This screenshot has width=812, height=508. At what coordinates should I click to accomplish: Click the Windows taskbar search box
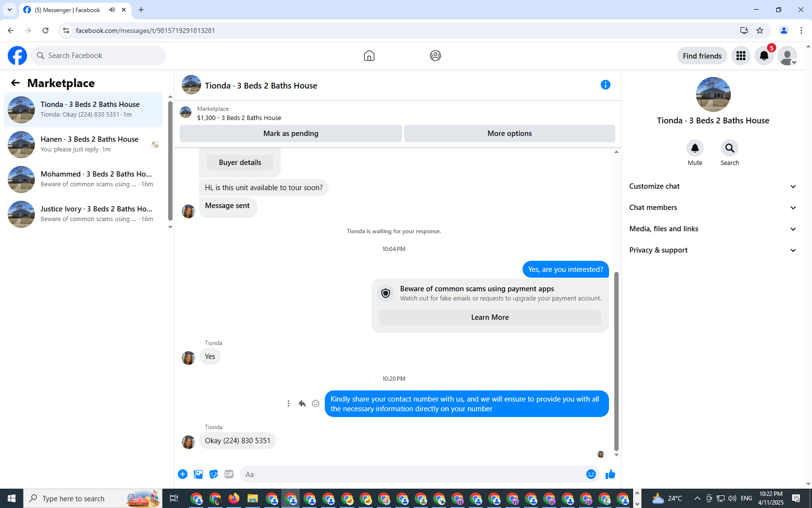tap(93, 498)
